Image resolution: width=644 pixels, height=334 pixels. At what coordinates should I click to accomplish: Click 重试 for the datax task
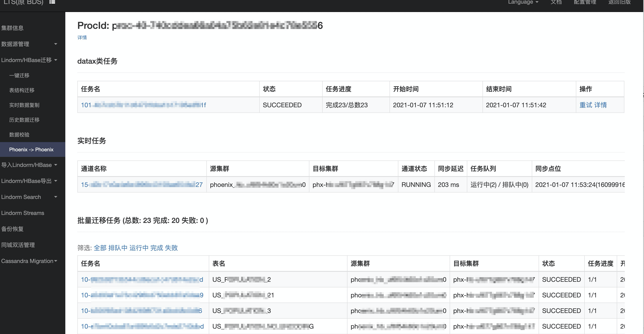(586, 105)
